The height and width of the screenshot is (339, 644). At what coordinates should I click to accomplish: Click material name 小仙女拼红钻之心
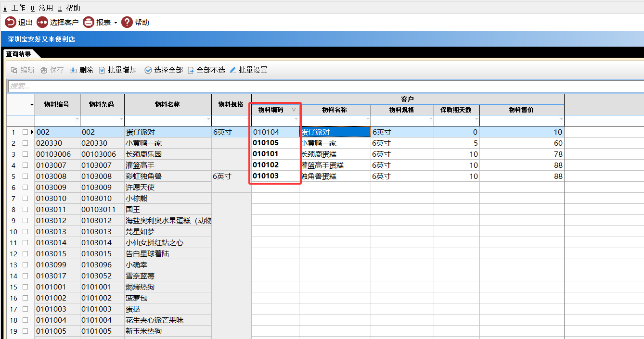(x=168, y=243)
